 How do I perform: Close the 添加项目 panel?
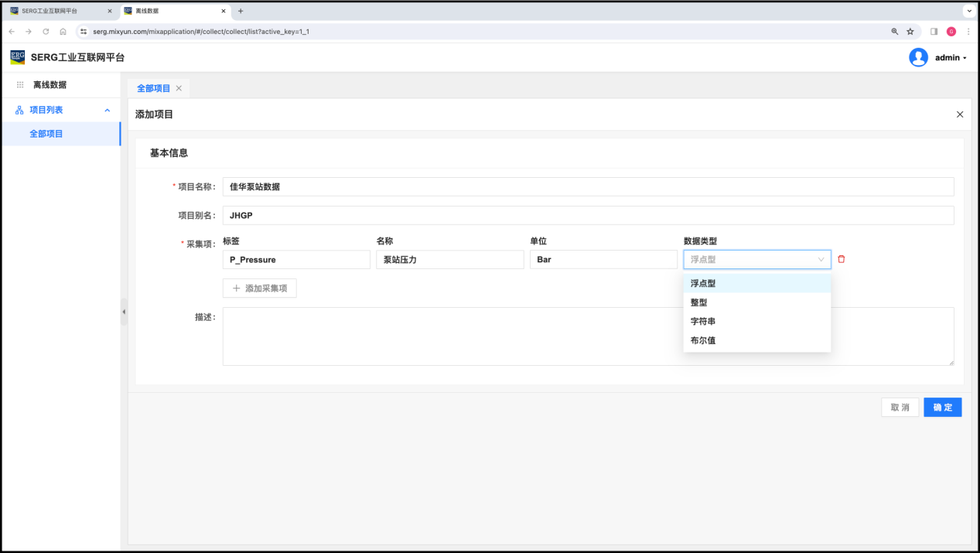point(960,114)
